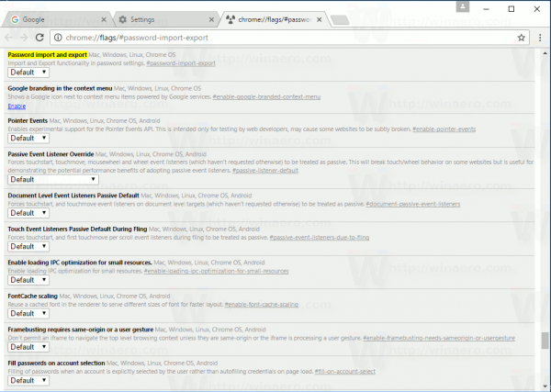The height and width of the screenshot is (392, 551).
Task: Open FontCache scaling Default dropdown
Action: (x=28, y=313)
